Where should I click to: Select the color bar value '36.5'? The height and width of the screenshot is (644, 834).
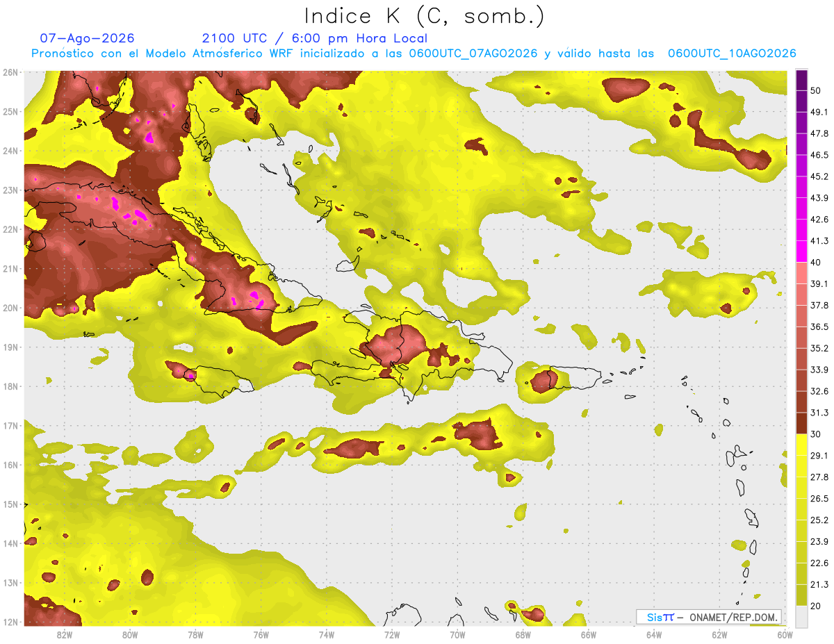tap(819, 327)
